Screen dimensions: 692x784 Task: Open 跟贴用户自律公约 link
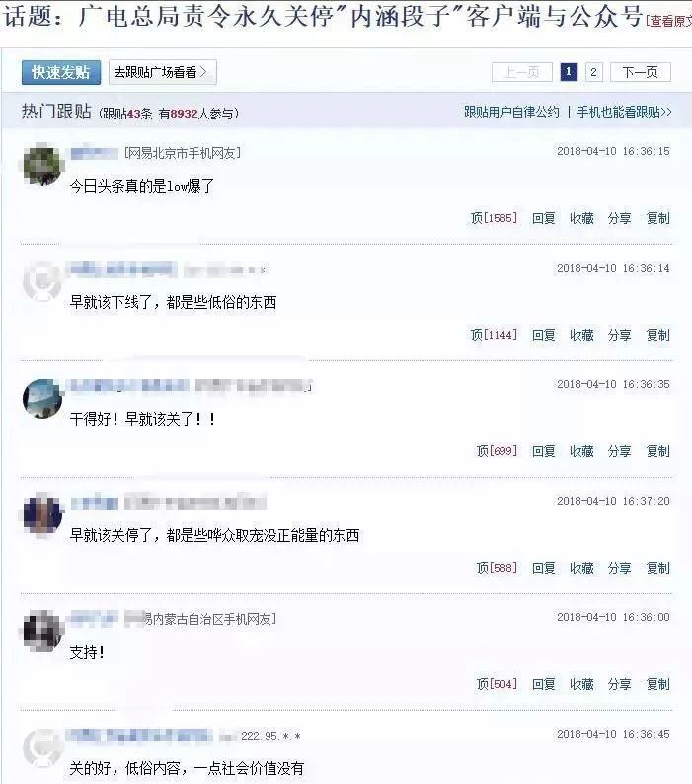511,112
